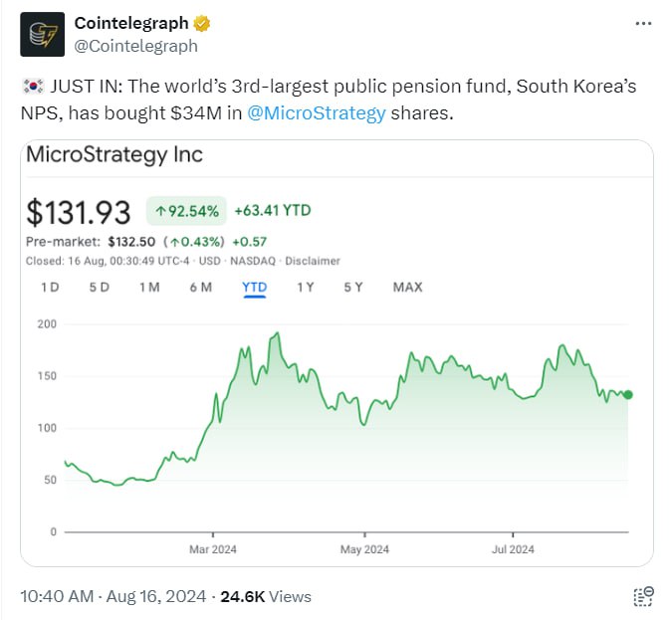Select the YTD range tab

(255, 288)
